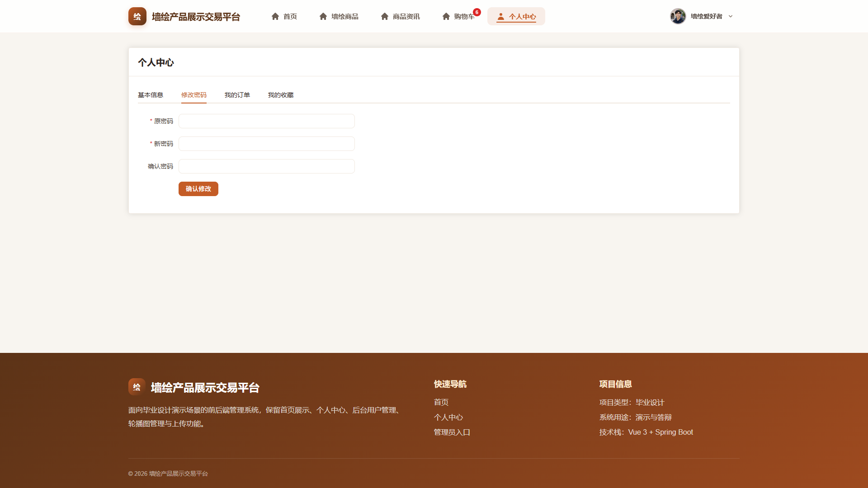Click the header title 墙绘产品展示交易平台
The width and height of the screenshot is (868, 488).
click(196, 17)
